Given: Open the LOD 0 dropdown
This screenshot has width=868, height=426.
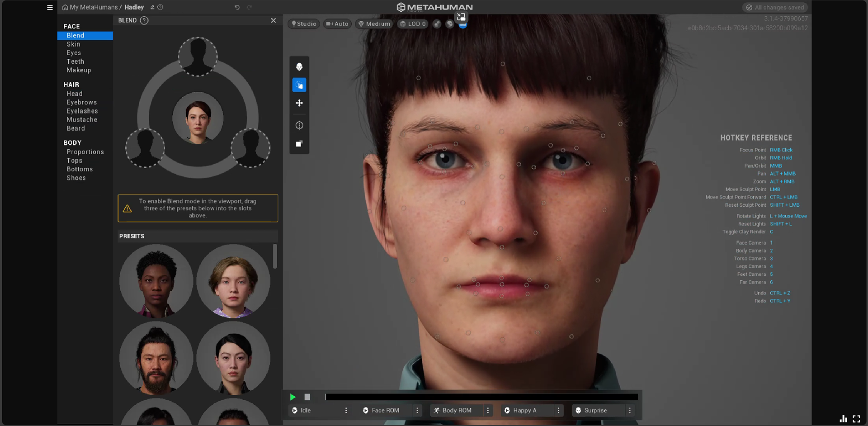Looking at the screenshot, I should (413, 24).
